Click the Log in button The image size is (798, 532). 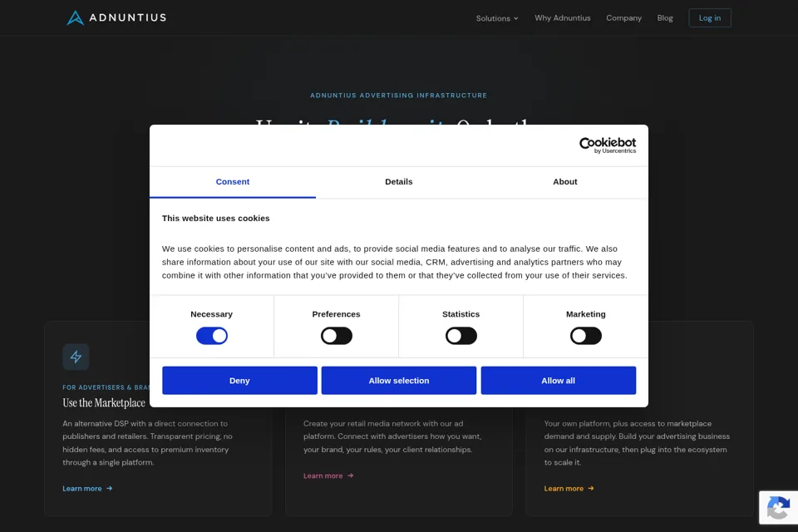[x=709, y=17]
